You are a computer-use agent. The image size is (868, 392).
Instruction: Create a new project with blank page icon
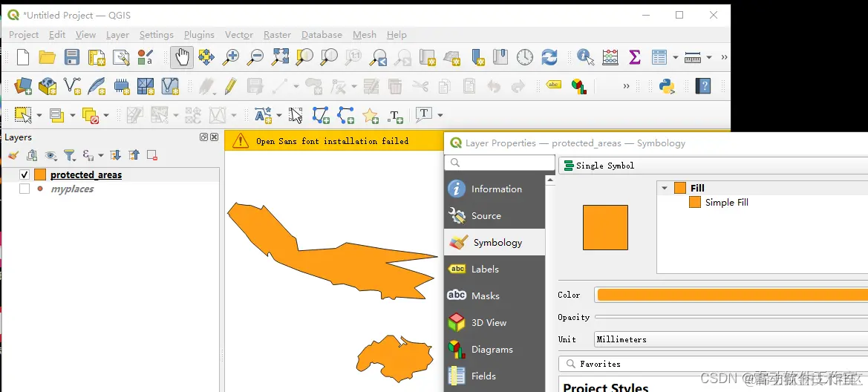(x=23, y=57)
